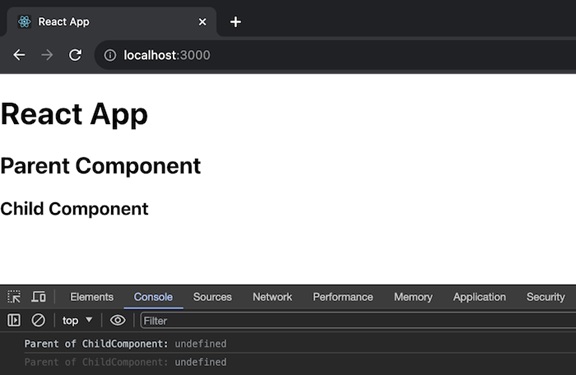Open the top JavaScript context dropdown
576x375 pixels.
pos(77,321)
